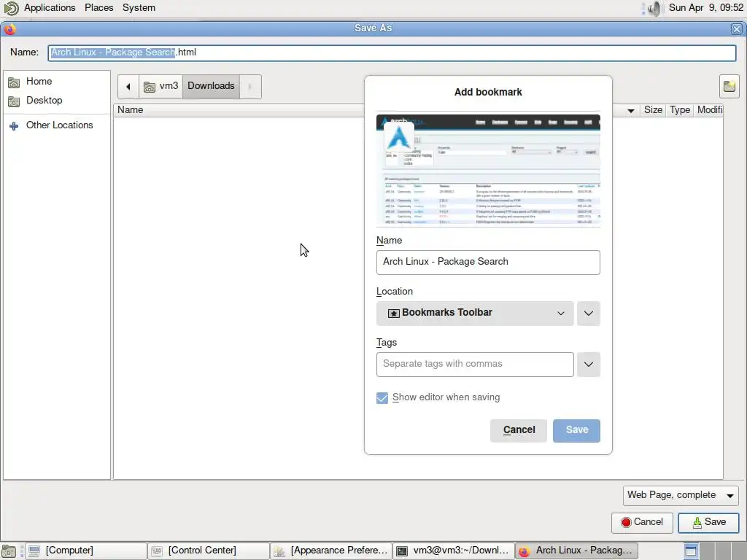Click the Firefox icon in the Save As title bar
This screenshot has height=560, width=747.
click(10, 29)
